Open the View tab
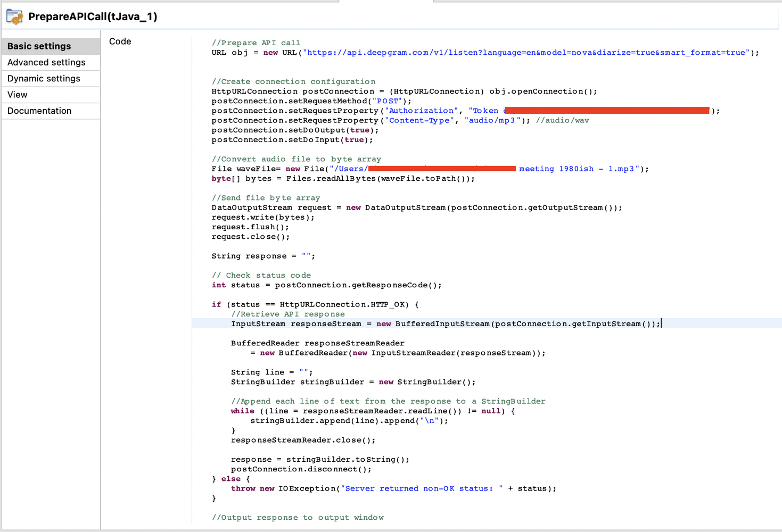The image size is (782, 532). (18, 95)
